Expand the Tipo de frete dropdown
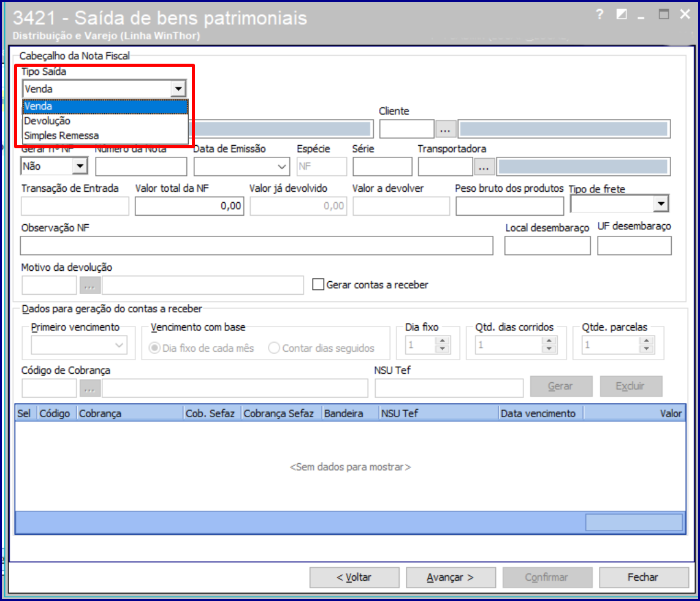The width and height of the screenshot is (700, 601). point(661,204)
